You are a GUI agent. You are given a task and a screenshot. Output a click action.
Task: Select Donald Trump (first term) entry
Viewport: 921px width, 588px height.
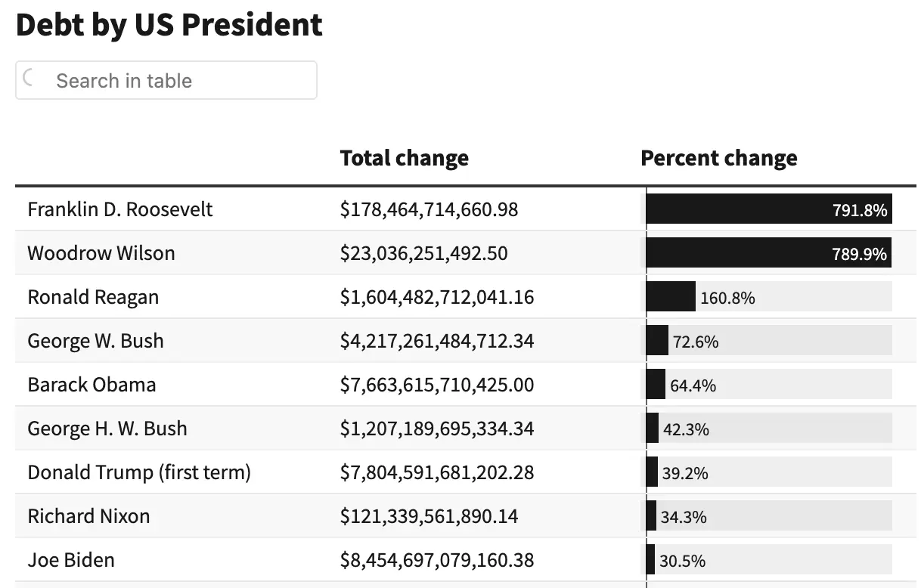pos(139,472)
